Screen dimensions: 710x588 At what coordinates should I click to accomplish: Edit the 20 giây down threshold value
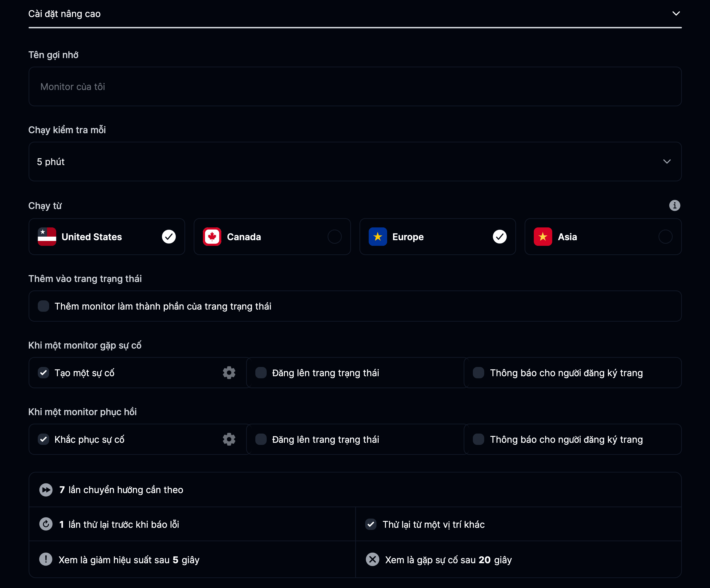[x=484, y=560]
